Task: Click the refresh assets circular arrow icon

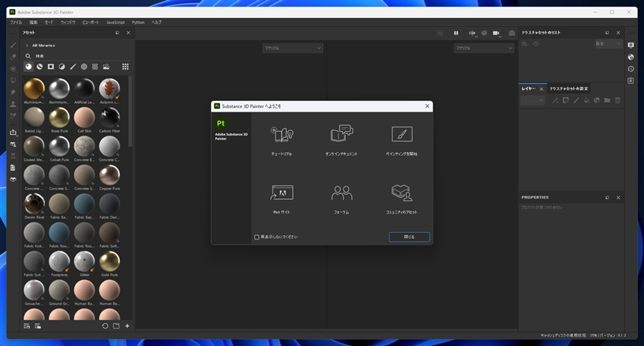Action: (x=105, y=326)
